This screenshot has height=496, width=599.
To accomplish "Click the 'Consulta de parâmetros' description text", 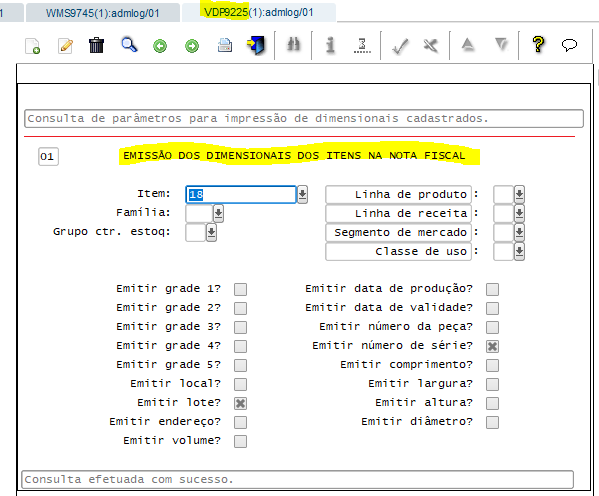I will pyautogui.click(x=258, y=118).
